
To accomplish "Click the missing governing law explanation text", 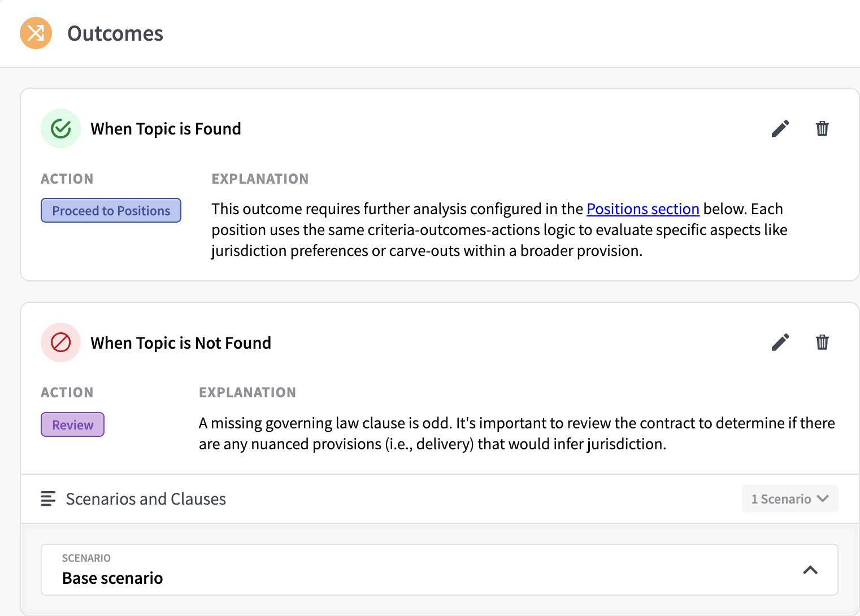I will point(516,433).
